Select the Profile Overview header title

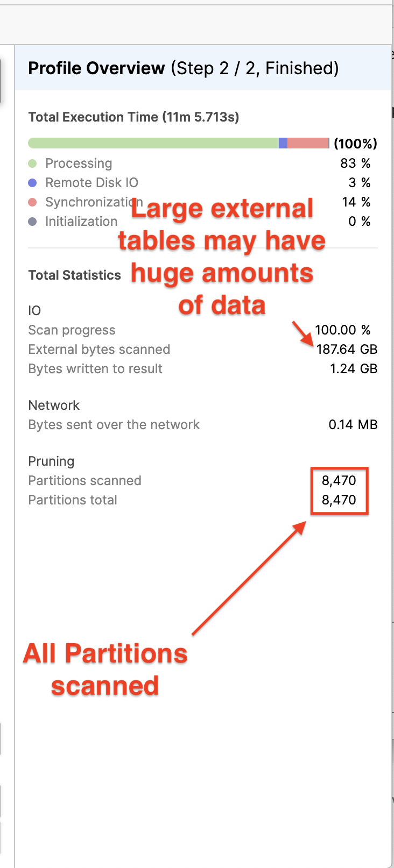(96, 68)
